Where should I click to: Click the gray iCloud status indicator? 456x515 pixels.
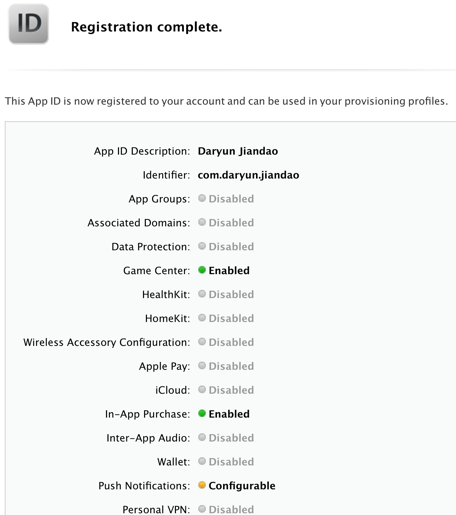pos(202,389)
